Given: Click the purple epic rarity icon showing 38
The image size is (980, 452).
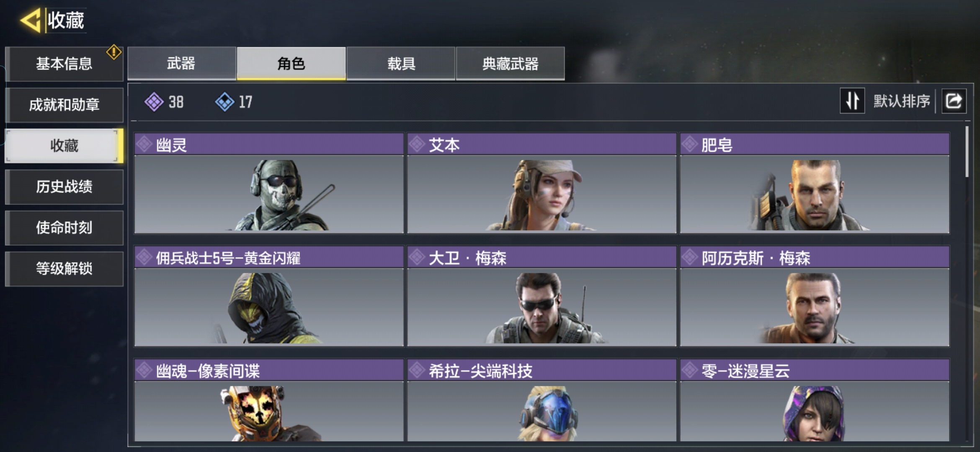Looking at the screenshot, I should click(x=154, y=102).
